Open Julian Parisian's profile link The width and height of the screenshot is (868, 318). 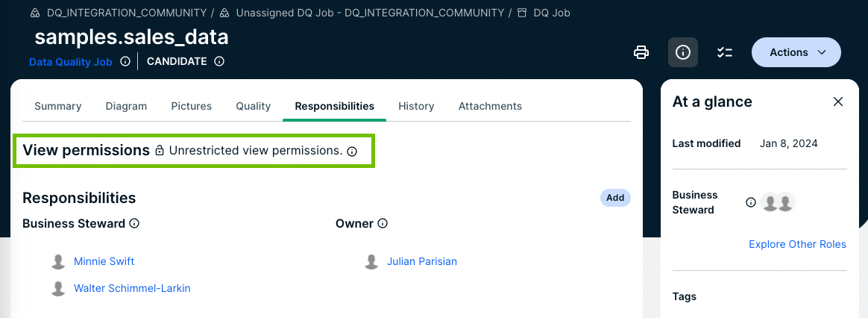click(421, 261)
